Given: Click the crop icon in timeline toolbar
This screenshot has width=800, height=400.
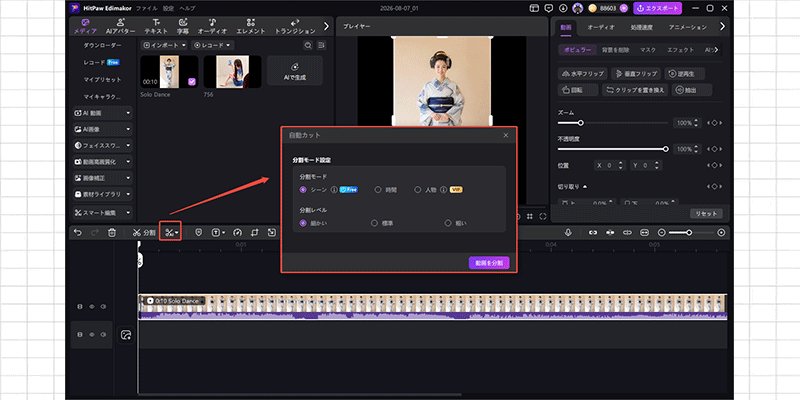Looking at the screenshot, I should (x=255, y=233).
